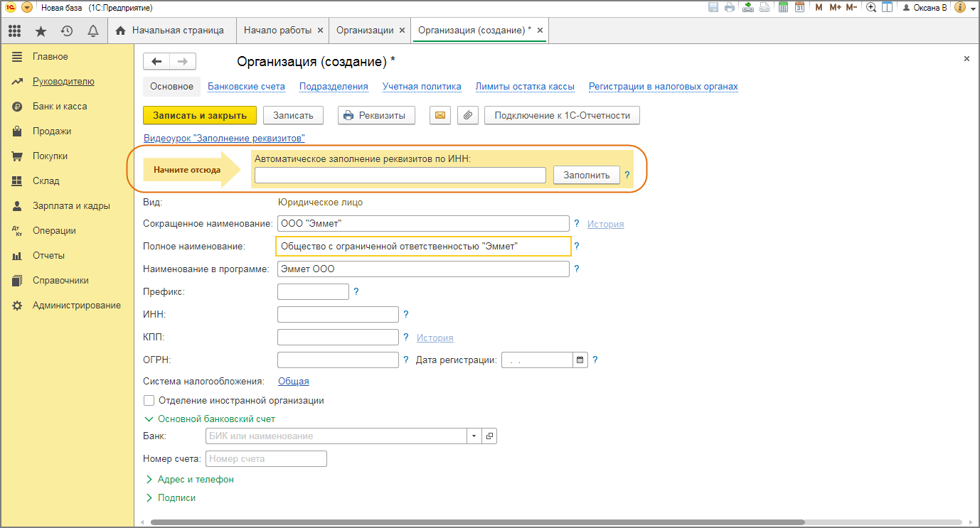Collapse Основной банковский счет section
The height and width of the screenshot is (528, 980).
tap(209, 419)
